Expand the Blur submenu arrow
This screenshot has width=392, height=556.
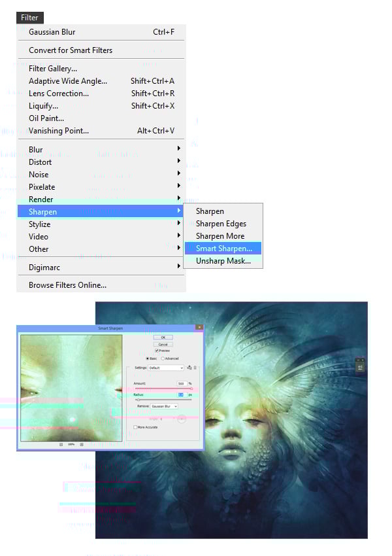point(179,148)
